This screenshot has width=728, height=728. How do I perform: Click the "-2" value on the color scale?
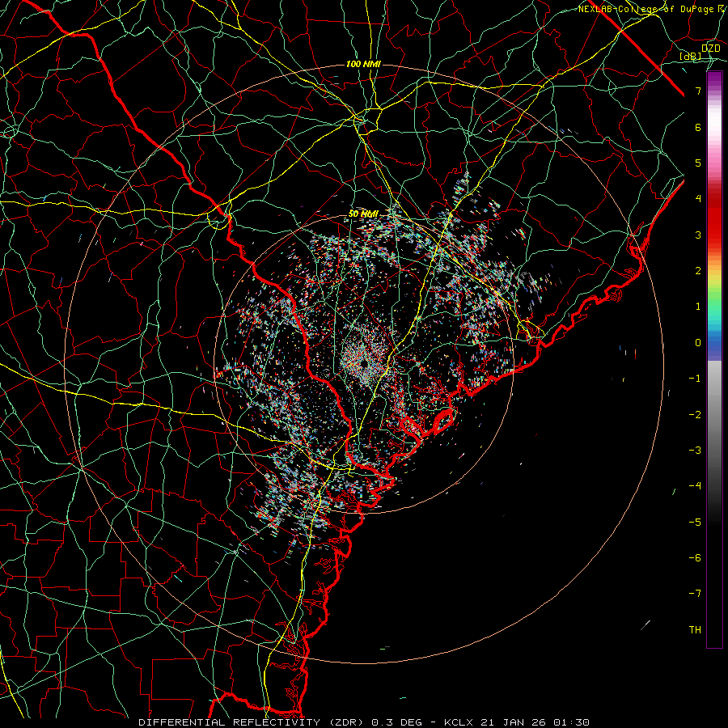(x=695, y=415)
